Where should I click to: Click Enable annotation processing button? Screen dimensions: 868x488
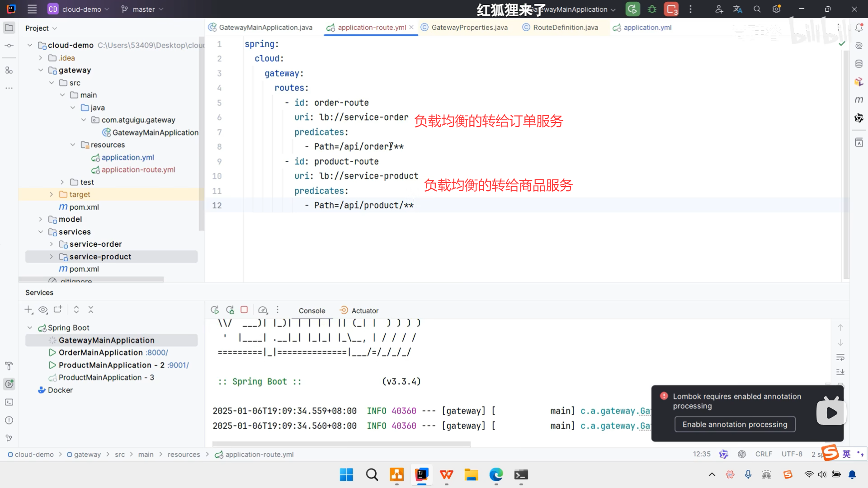(x=735, y=425)
